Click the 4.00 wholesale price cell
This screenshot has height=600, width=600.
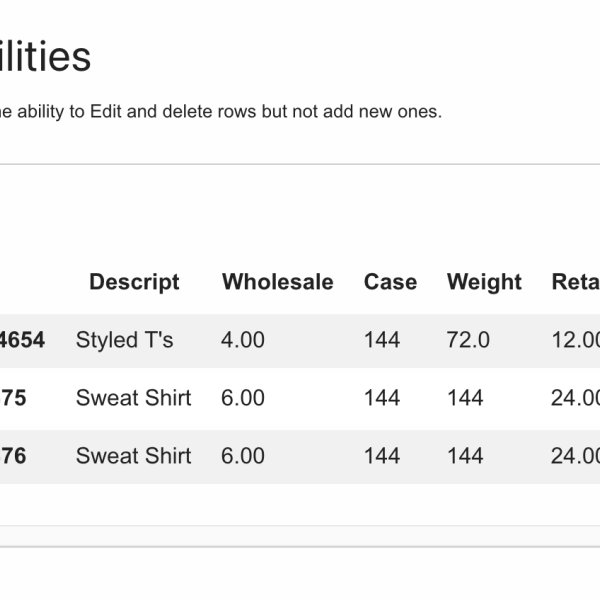tap(243, 340)
